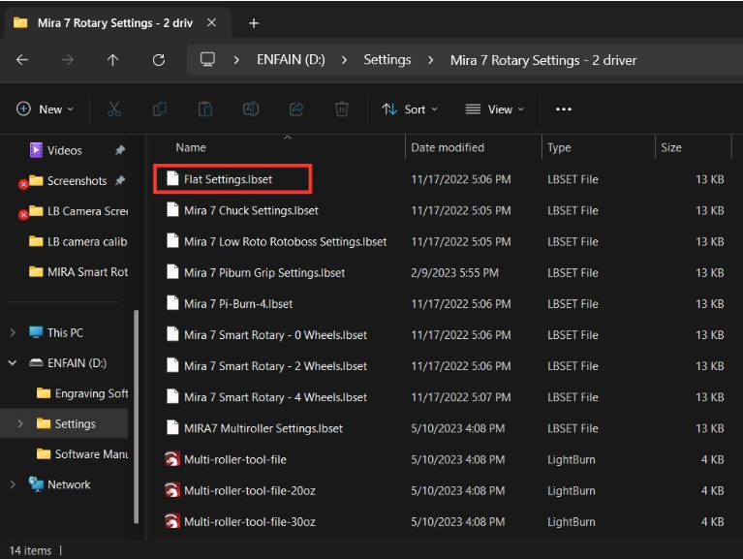
Task: Click the LightBurn icon of Multi-roller-tool-file-30oz
Action: click(x=172, y=521)
